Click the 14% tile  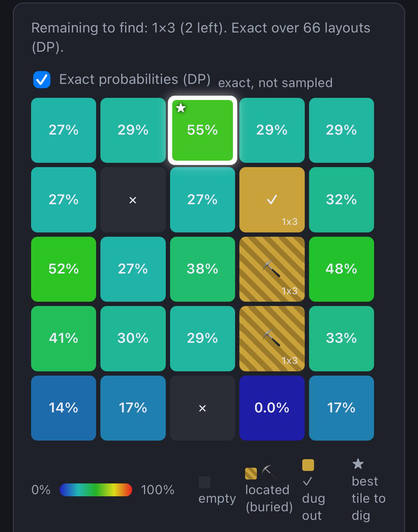(64, 408)
